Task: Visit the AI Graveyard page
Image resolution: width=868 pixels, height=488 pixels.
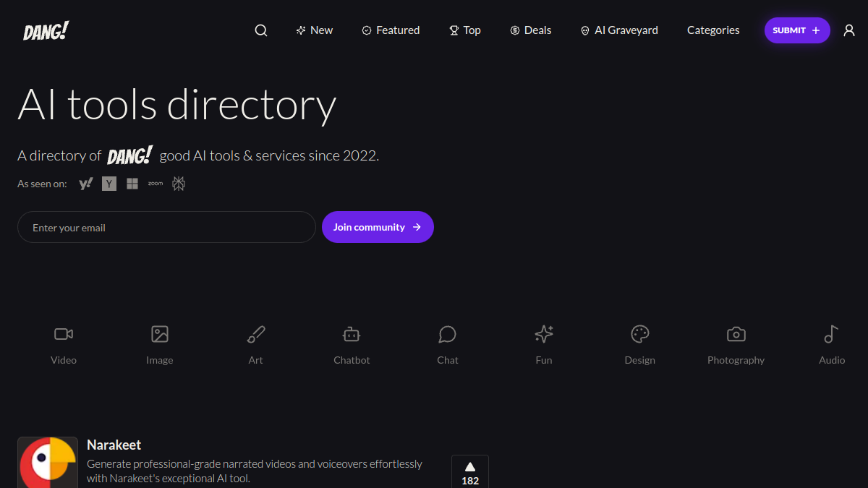Action: point(619,30)
